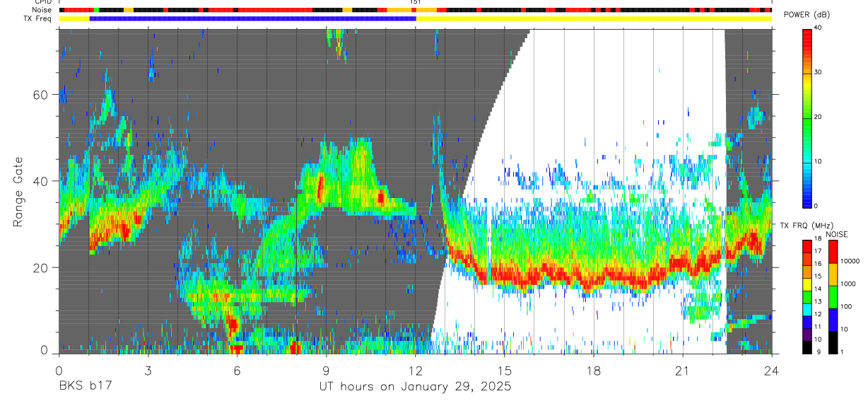Screen dimensions: 868x401
Task: Click the '40' tick on the Range Gate axis
Action: tap(41, 181)
